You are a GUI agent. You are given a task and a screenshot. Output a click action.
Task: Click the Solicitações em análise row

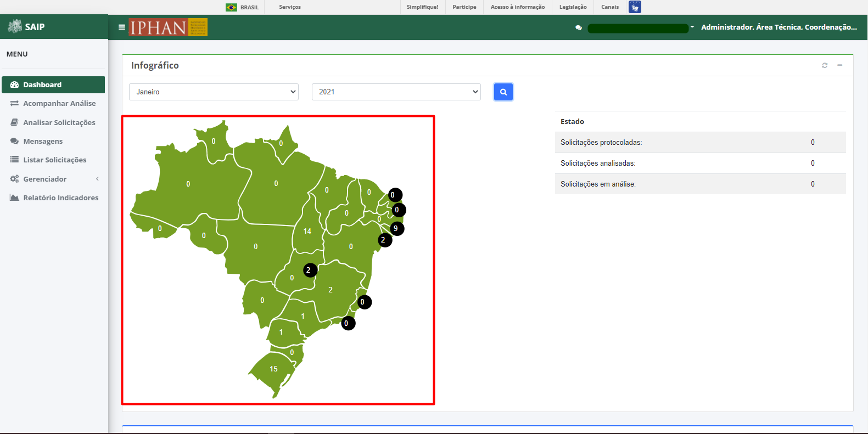tap(701, 184)
